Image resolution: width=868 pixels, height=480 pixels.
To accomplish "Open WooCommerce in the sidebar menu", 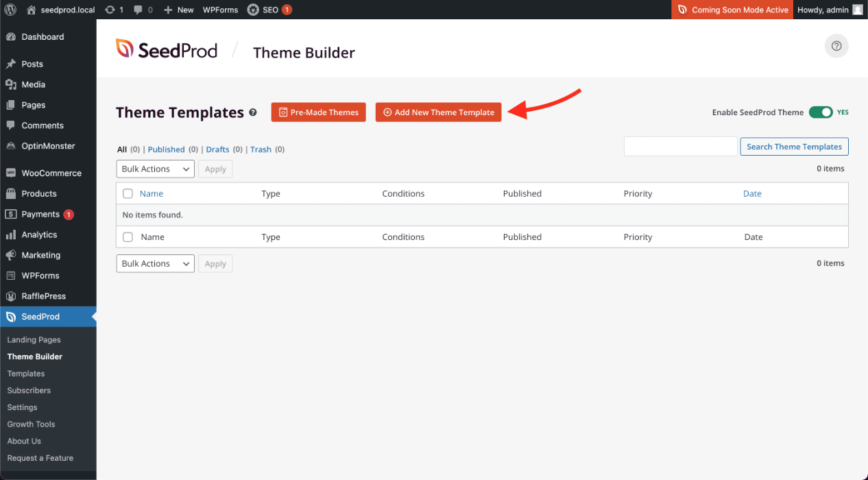I will click(x=51, y=173).
